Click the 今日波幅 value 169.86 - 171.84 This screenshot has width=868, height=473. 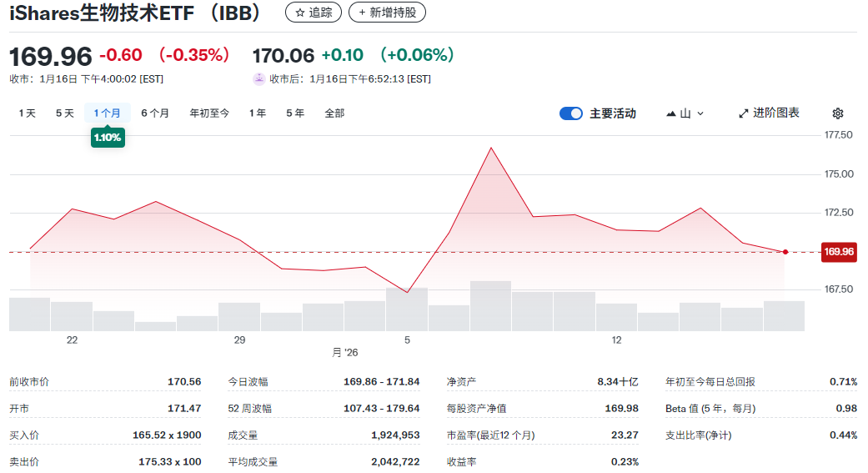point(381,381)
